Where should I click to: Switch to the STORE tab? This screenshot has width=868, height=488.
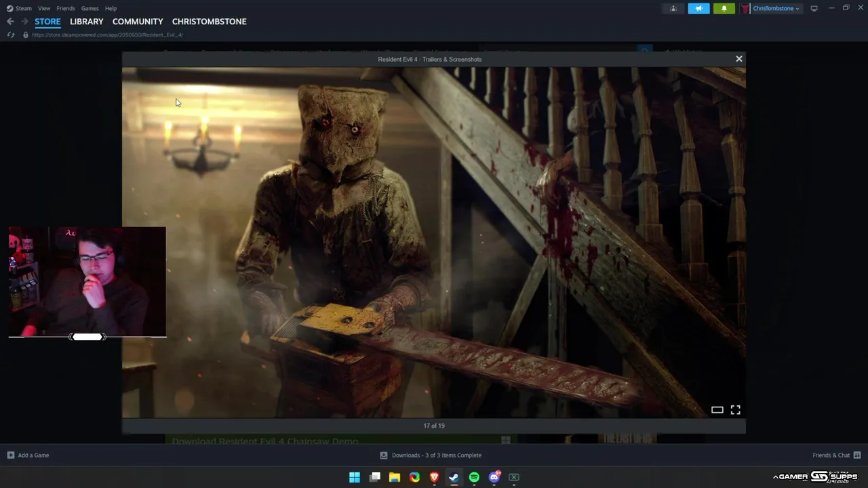[47, 22]
